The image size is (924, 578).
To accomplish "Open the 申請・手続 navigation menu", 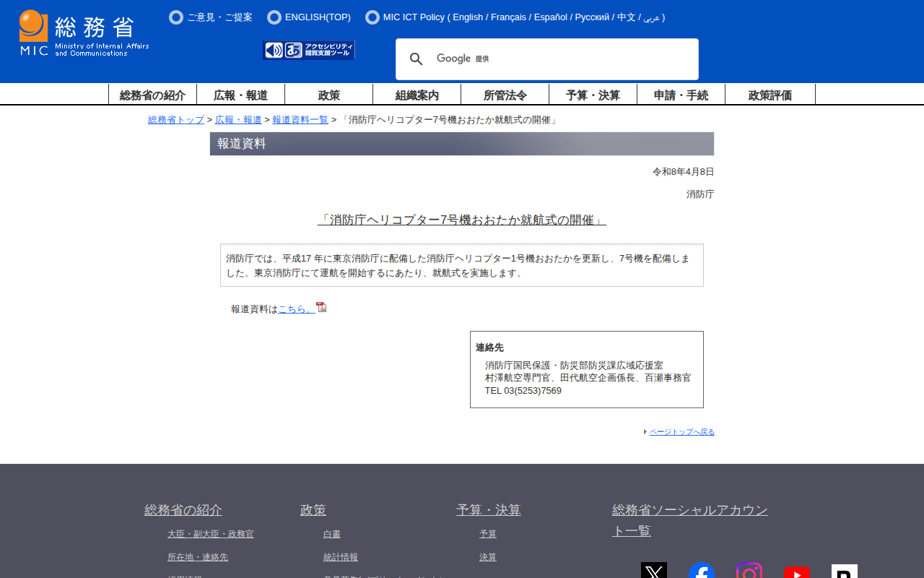I will [681, 95].
